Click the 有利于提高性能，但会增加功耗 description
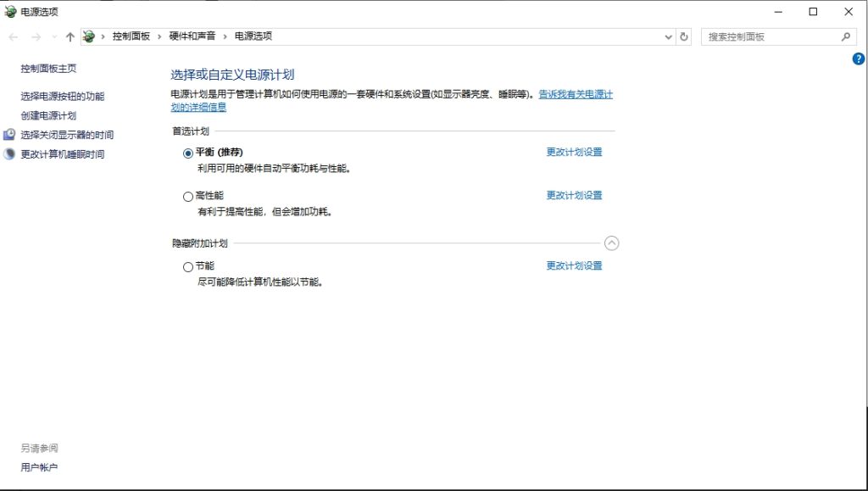 265,212
